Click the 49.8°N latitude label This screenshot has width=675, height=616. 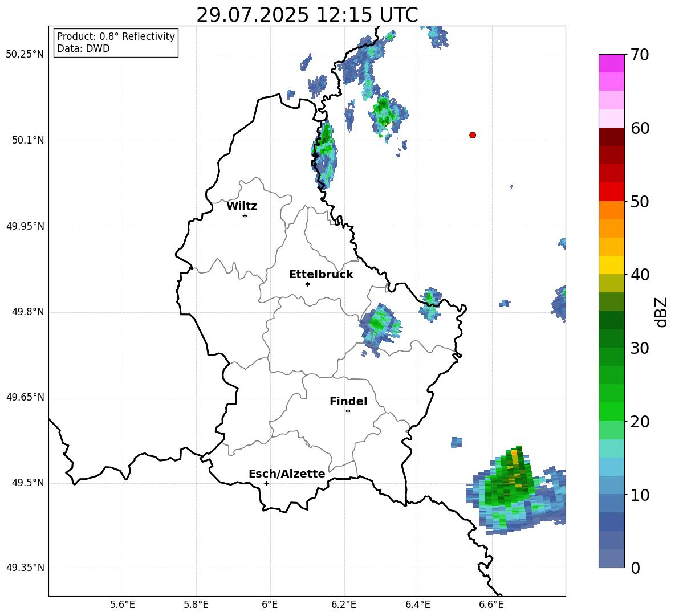point(28,312)
